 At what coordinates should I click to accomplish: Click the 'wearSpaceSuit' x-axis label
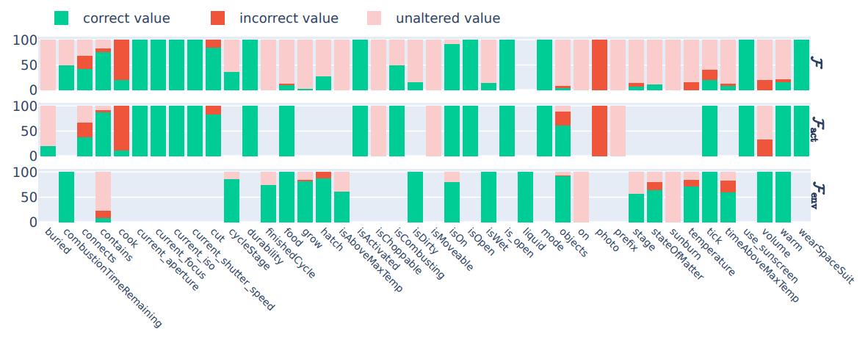[825, 256]
